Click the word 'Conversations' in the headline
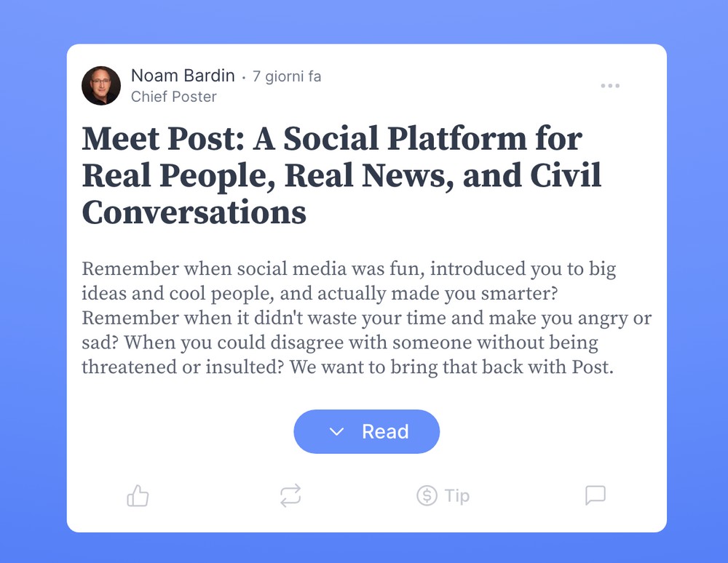Image resolution: width=728 pixels, height=563 pixels. coord(194,212)
